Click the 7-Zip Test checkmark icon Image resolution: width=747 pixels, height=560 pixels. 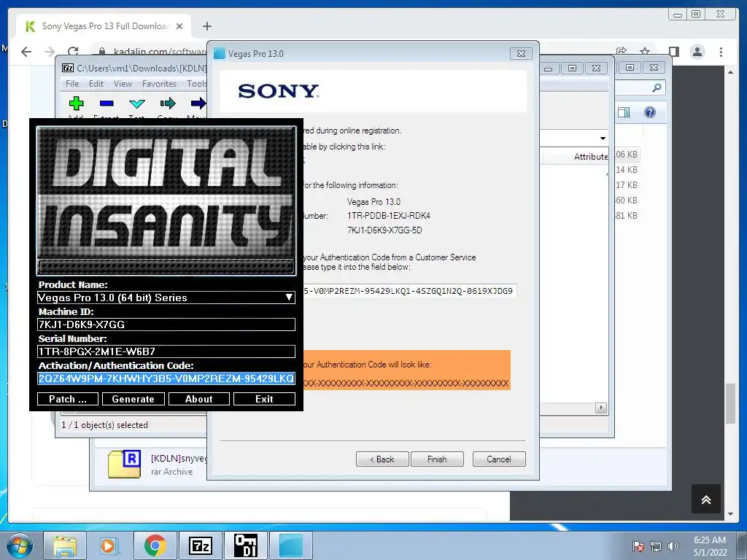137,104
